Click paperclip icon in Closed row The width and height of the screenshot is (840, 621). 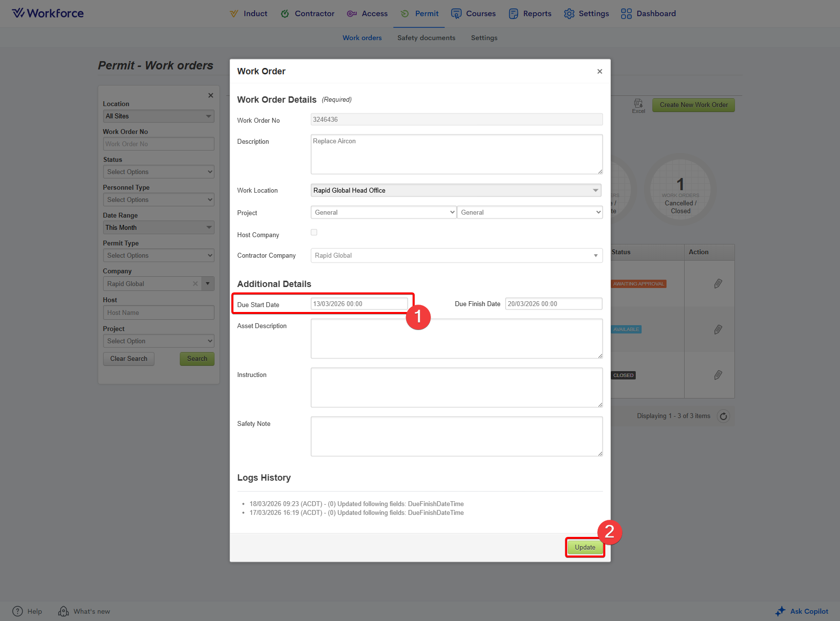(x=718, y=375)
